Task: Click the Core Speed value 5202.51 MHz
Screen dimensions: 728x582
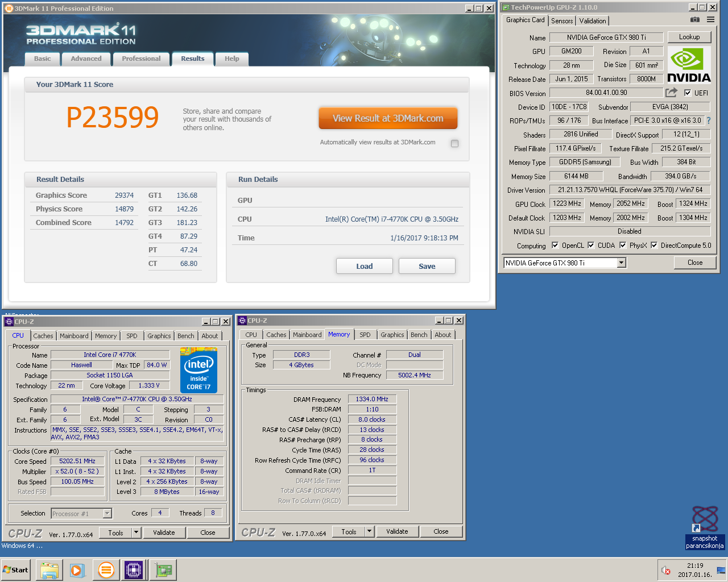Action: click(x=77, y=461)
